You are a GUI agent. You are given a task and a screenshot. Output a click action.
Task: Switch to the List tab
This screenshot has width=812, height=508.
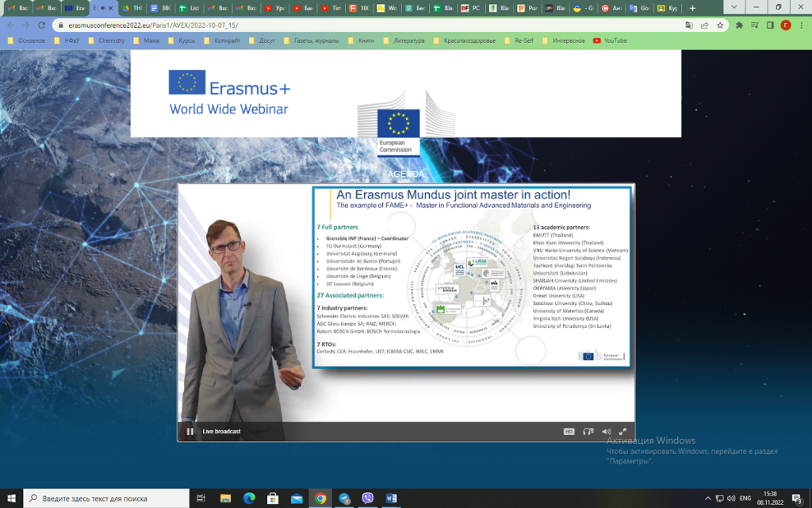point(189,8)
